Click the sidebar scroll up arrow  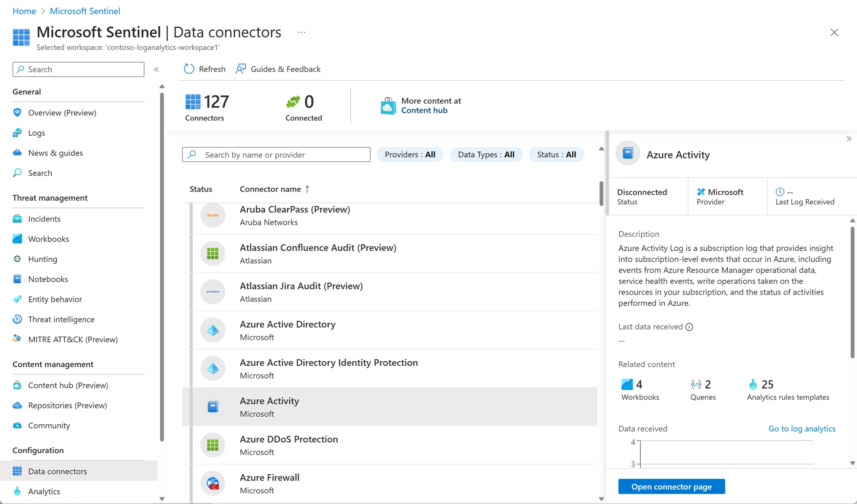click(x=162, y=86)
